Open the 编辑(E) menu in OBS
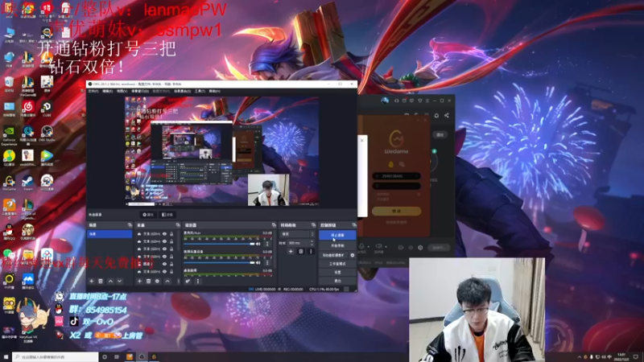644x362 pixels. point(108,91)
